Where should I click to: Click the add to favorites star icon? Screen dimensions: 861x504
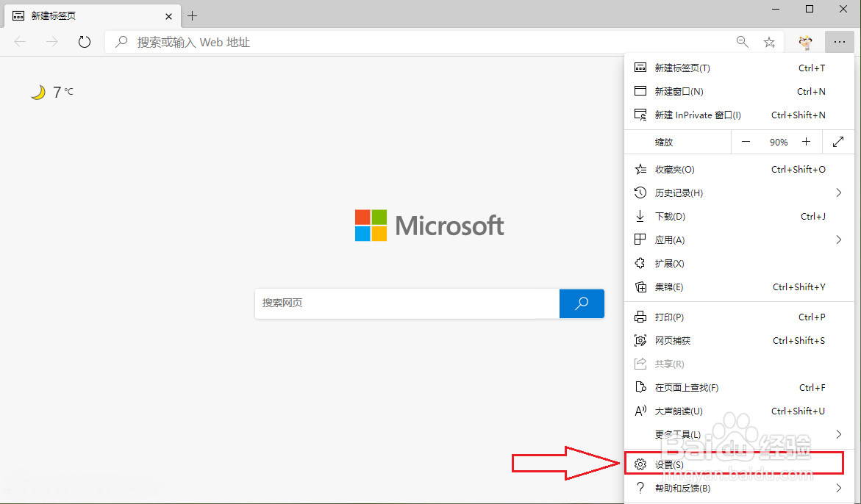coord(769,42)
